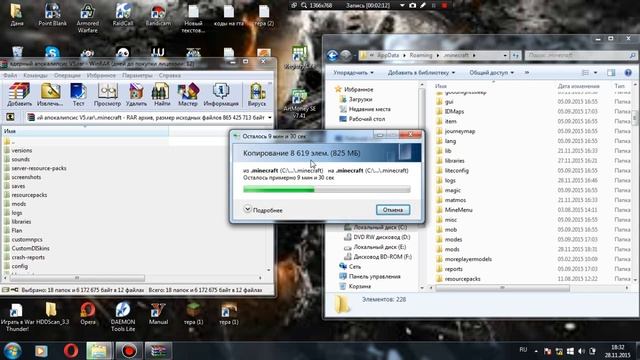Open DAEMON Tools Lite desktop icon
640x360 pixels.
122,317
